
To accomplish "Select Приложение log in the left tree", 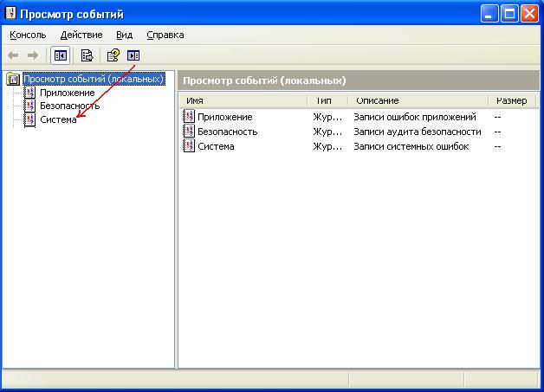I will (67, 93).
